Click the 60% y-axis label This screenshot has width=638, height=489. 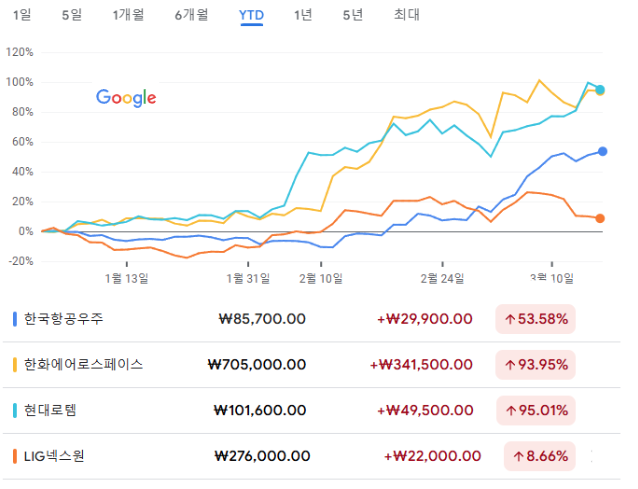[x=23, y=142]
